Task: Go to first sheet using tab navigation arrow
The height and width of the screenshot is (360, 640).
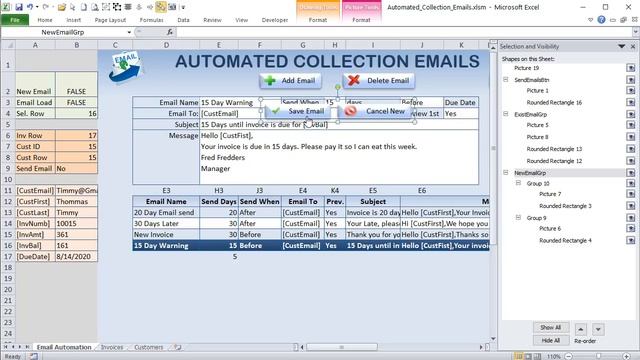Action: point(6,347)
